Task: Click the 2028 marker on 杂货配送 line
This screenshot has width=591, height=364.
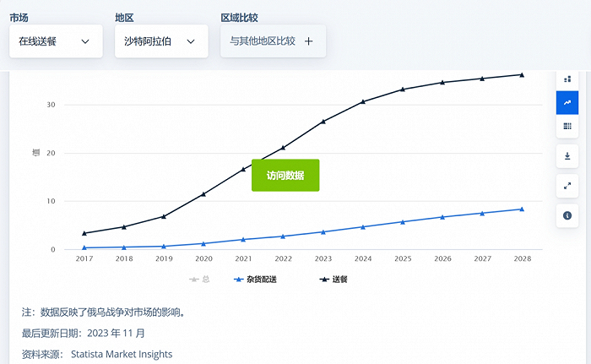Action: click(522, 209)
